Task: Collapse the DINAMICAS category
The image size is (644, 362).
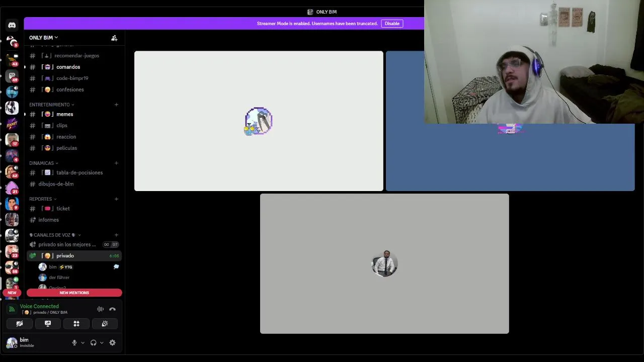Action: [x=43, y=163]
